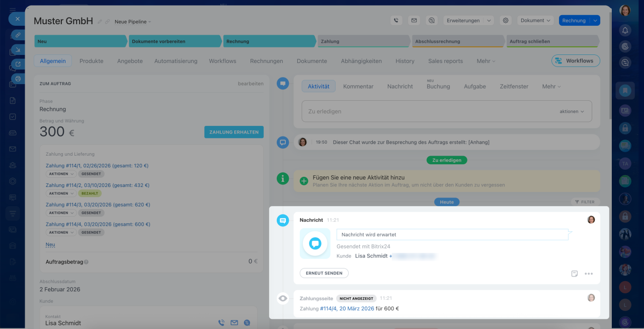
Task: Expand the Erweiterungen dropdown
Action: point(489,21)
